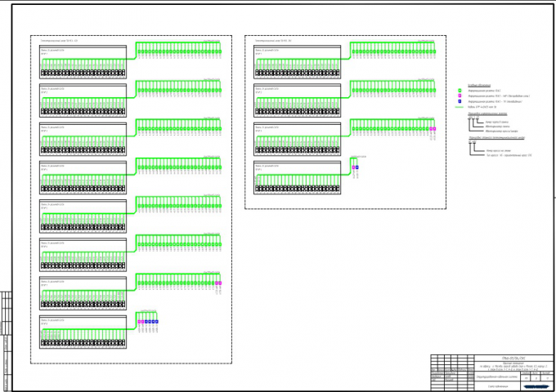Screen dimensions: 556x392
Task: Click the sheet name cell beside the logo
Action: click(497, 386)
